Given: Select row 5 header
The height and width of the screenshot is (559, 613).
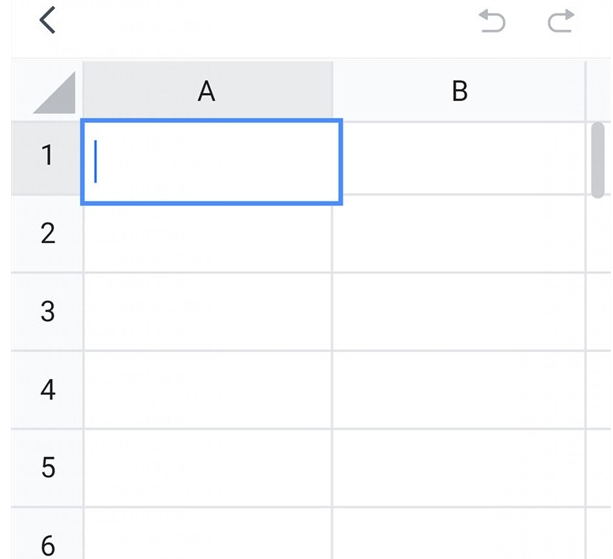Looking at the screenshot, I should (x=47, y=467).
